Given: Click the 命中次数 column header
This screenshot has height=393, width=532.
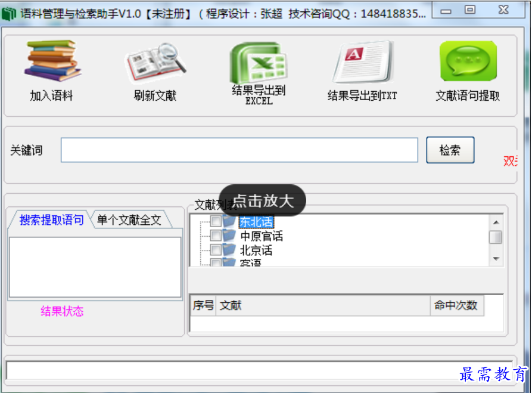Looking at the screenshot, I should (x=457, y=305).
